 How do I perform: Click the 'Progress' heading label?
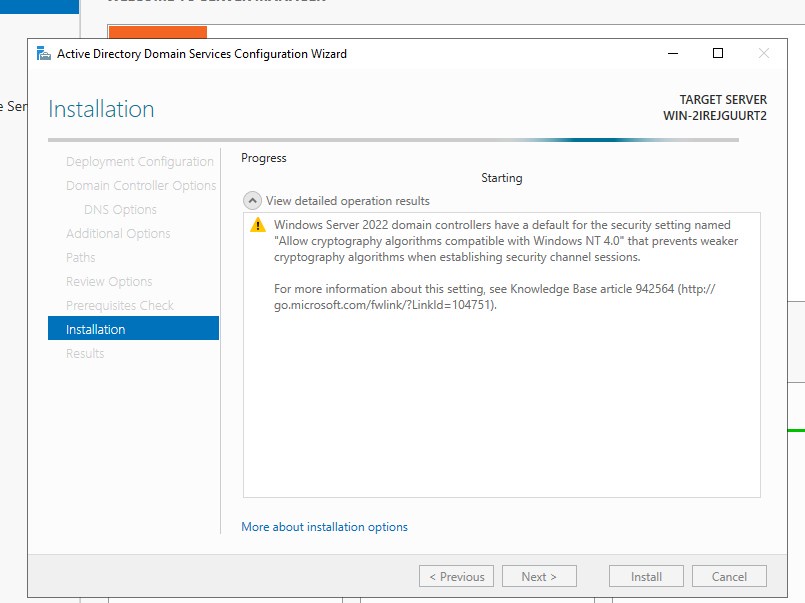pyautogui.click(x=264, y=158)
